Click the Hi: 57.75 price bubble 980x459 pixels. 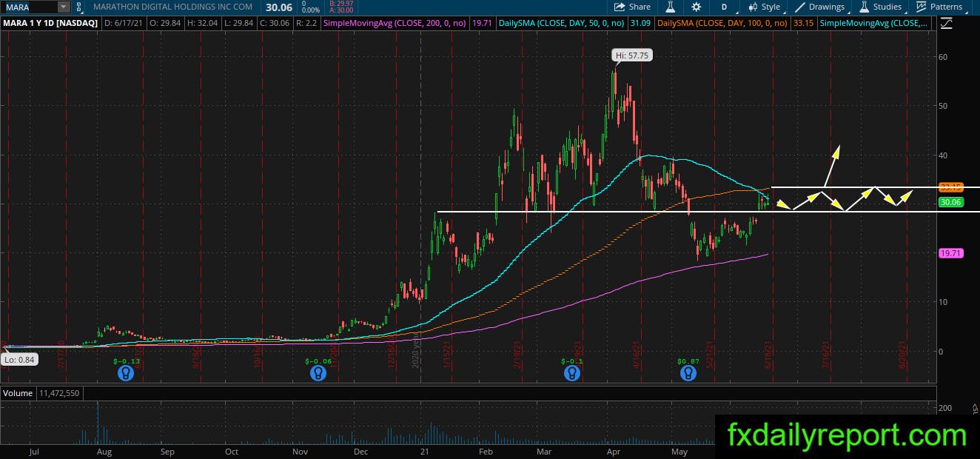pos(632,56)
